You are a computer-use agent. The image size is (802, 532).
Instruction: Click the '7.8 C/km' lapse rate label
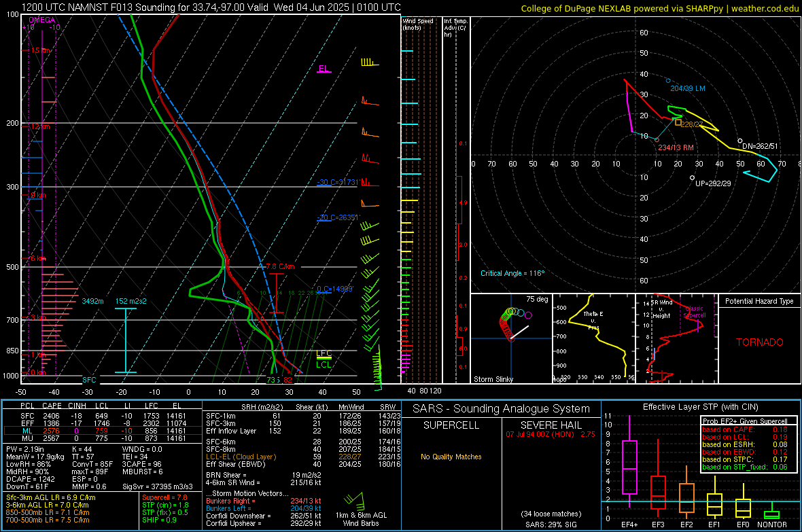(x=280, y=266)
